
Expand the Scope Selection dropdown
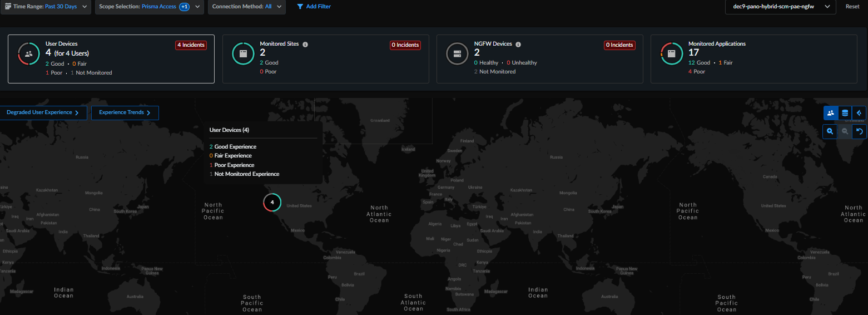(148, 7)
